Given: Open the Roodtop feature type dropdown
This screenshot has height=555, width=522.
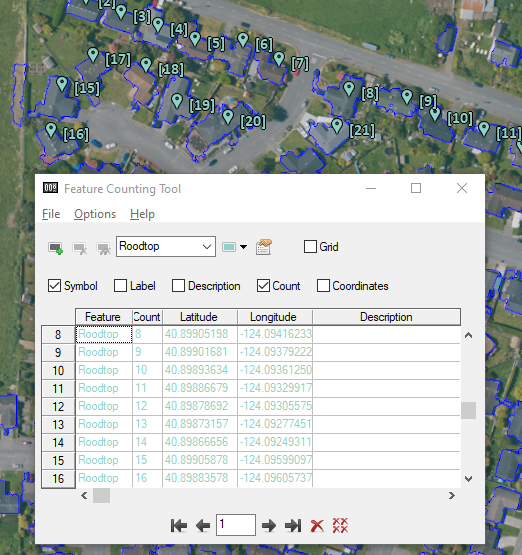Looking at the screenshot, I should [166, 246].
